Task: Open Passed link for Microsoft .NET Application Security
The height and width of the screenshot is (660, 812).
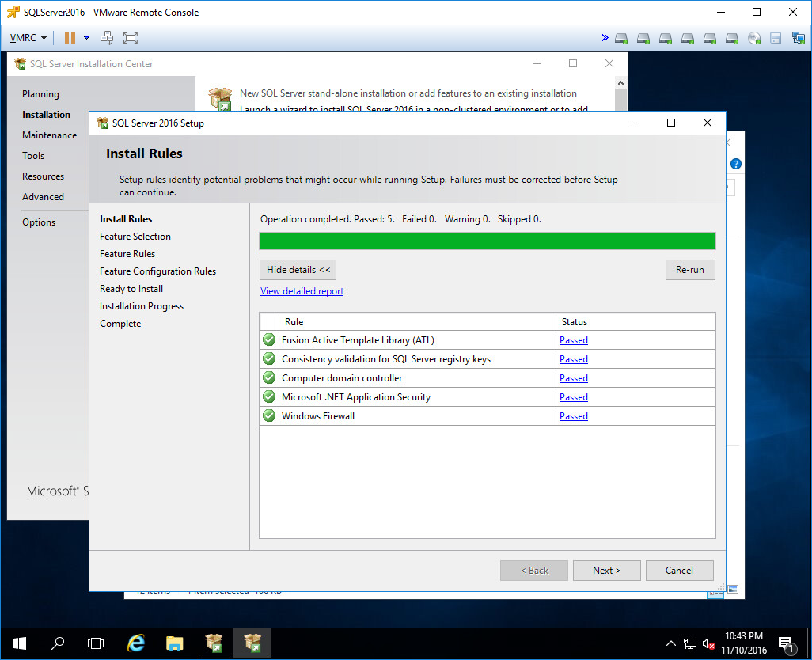Action: pyautogui.click(x=573, y=397)
